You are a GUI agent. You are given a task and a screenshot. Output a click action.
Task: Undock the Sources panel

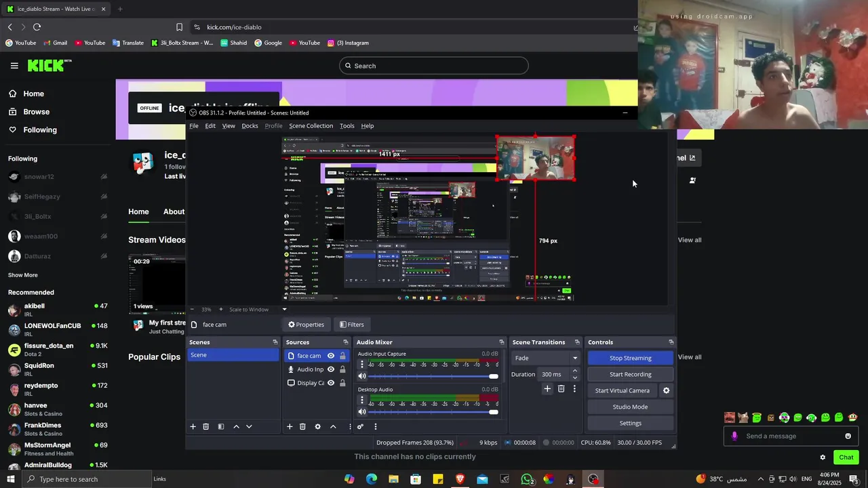coord(345,342)
